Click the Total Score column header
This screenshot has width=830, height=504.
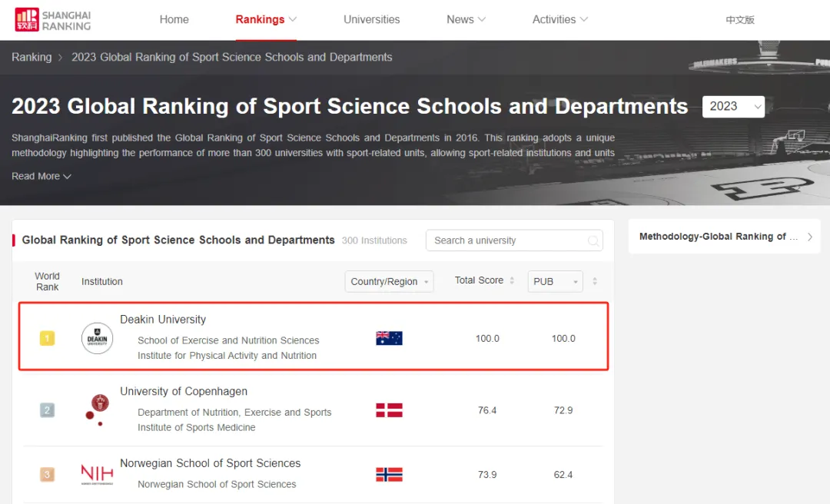(x=479, y=280)
